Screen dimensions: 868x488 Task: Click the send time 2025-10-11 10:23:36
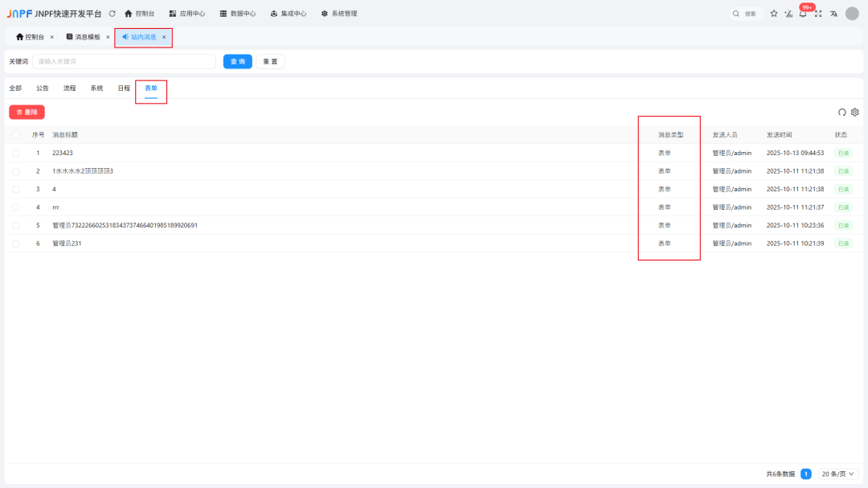pyautogui.click(x=795, y=225)
